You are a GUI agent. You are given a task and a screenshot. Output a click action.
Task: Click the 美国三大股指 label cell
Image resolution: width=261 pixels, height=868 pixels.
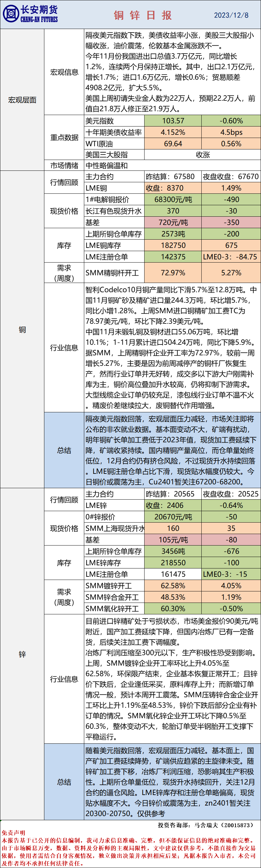click(x=114, y=155)
